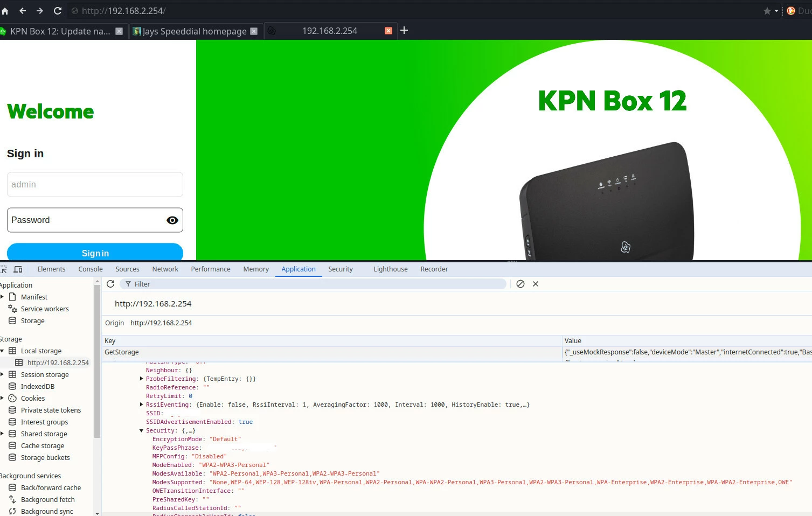Switch to the Elements DevTools tab

point(51,269)
